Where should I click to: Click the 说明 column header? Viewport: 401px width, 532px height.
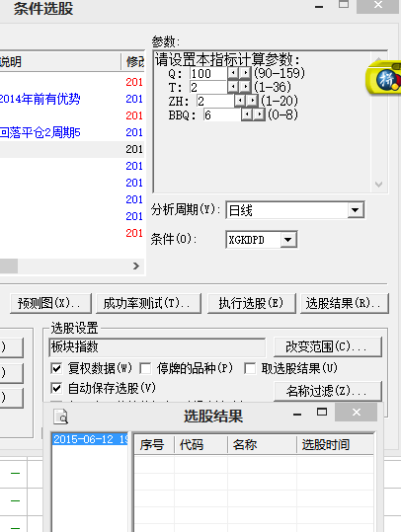click(60, 62)
